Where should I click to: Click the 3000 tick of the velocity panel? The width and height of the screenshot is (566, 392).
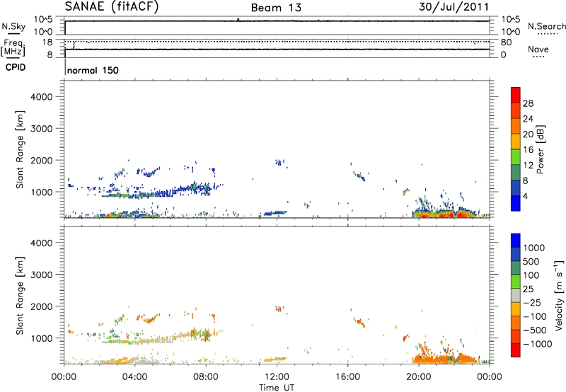pyautogui.click(x=42, y=275)
